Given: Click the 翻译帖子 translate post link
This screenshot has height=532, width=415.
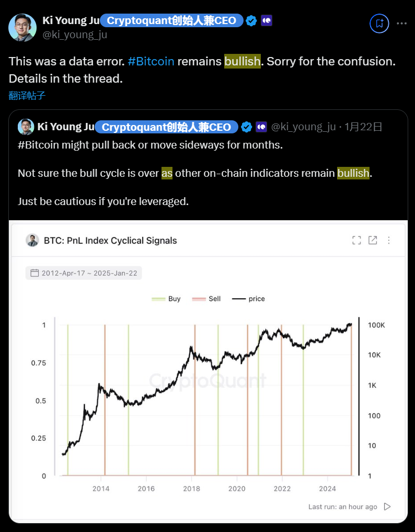Looking at the screenshot, I should coord(27,95).
